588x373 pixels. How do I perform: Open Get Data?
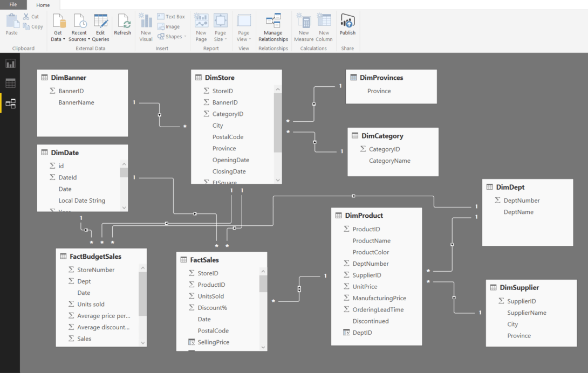point(58,28)
